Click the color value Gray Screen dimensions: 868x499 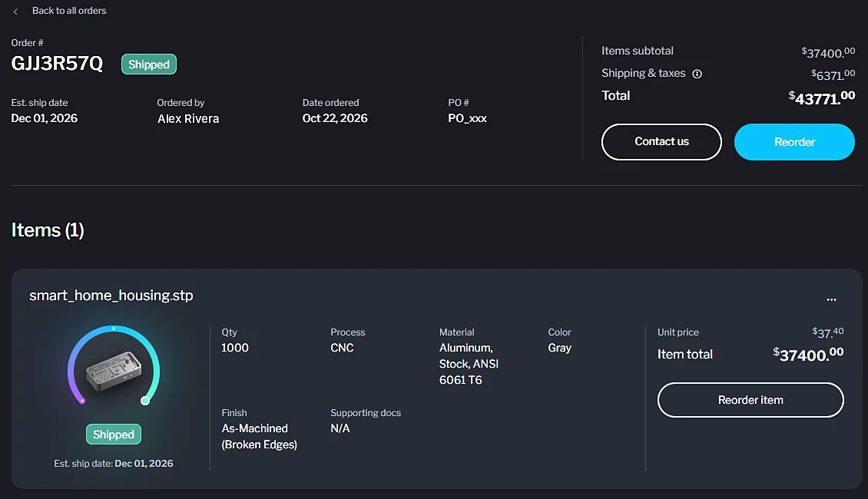(560, 348)
